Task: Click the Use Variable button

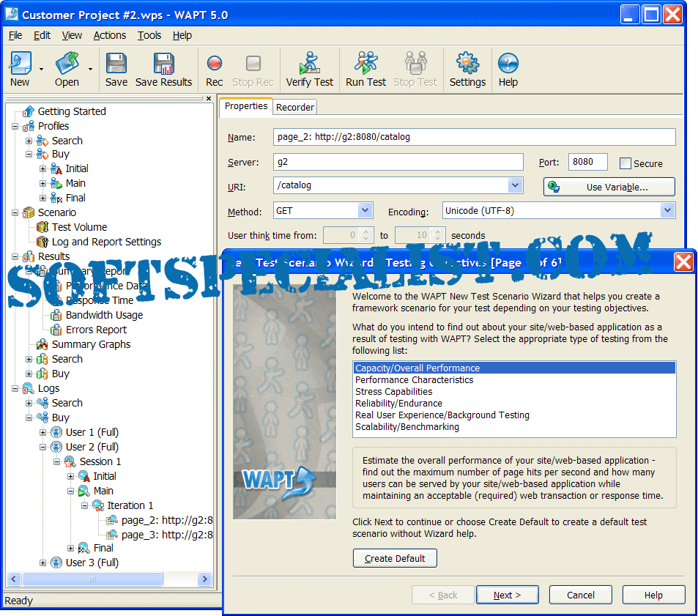Action: (x=609, y=187)
